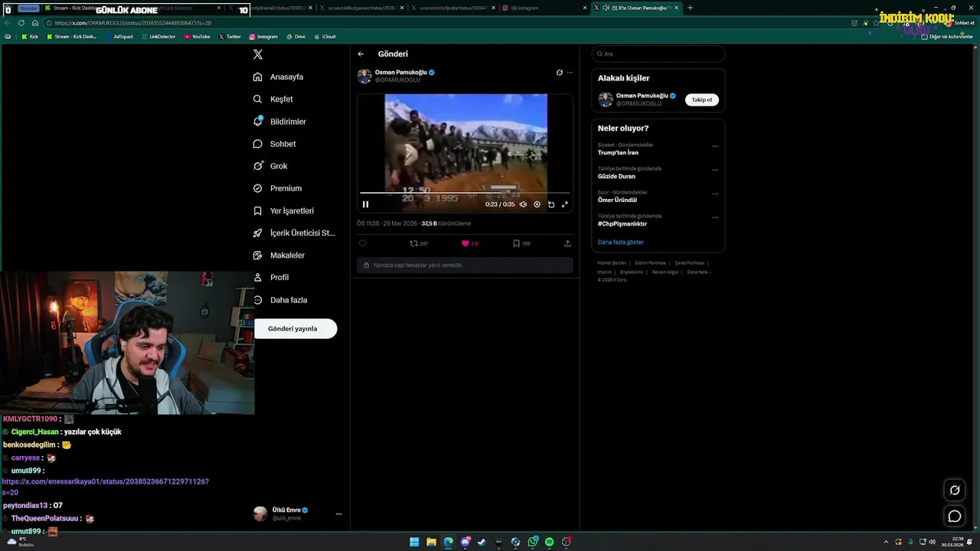This screenshot has height=551, width=980.
Task: Share the post via the share icon
Action: [x=567, y=243]
